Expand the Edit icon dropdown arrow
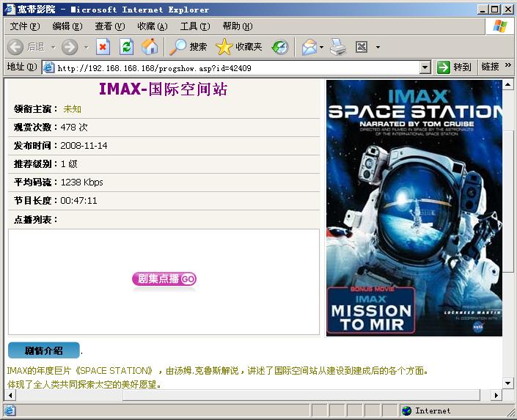This screenshot has width=517, height=420. [378, 48]
